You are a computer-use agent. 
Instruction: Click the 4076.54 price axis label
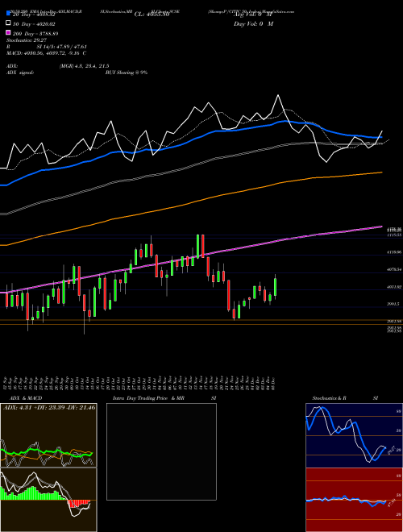click(394, 269)
